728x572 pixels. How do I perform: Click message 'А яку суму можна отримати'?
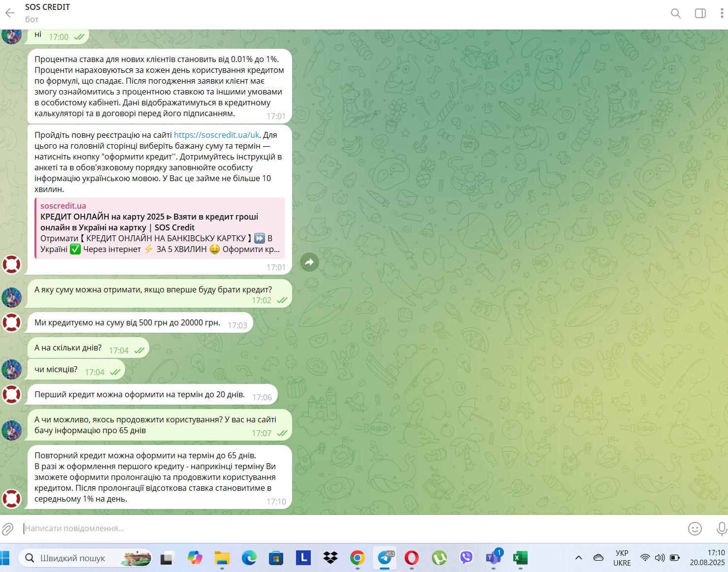tap(159, 294)
